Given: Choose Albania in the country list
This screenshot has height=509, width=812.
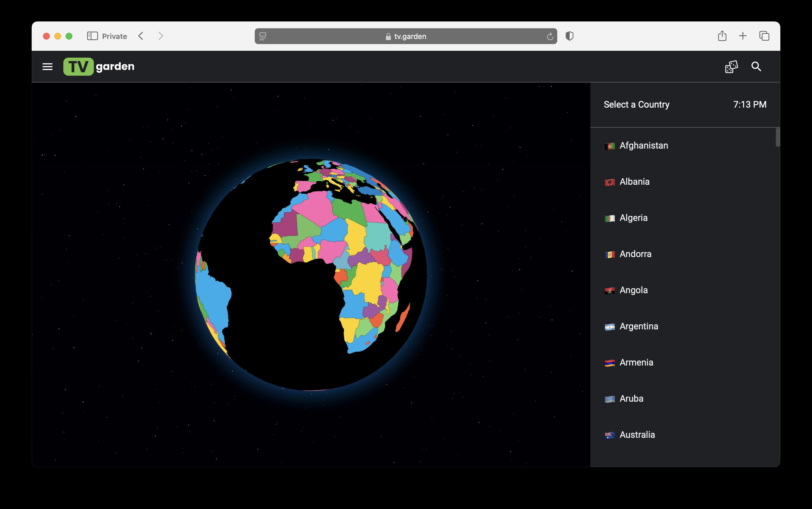Looking at the screenshot, I should pyautogui.click(x=634, y=182).
